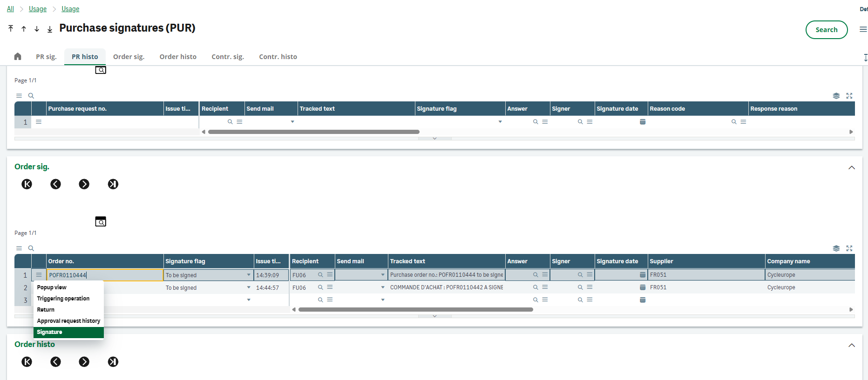Open Signature flag dropdown for POFR0110444 row
The image size is (868, 380).
[x=249, y=275]
